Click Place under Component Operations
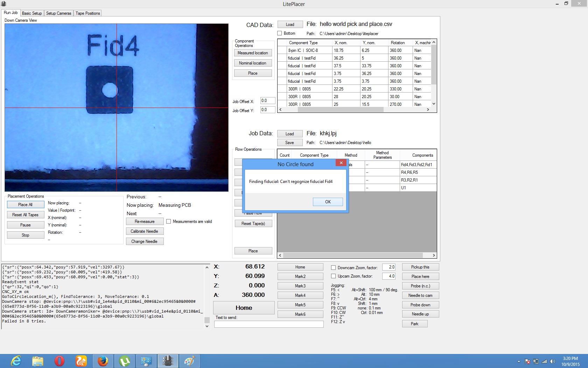This screenshot has height=368, width=588. click(253, 73)
